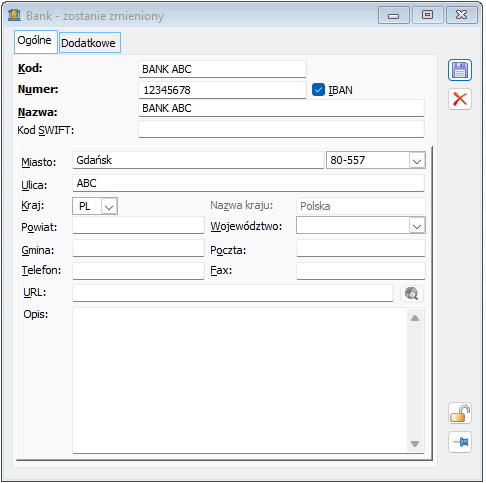Switch to the Dodatkowe tab

[90, 43]
